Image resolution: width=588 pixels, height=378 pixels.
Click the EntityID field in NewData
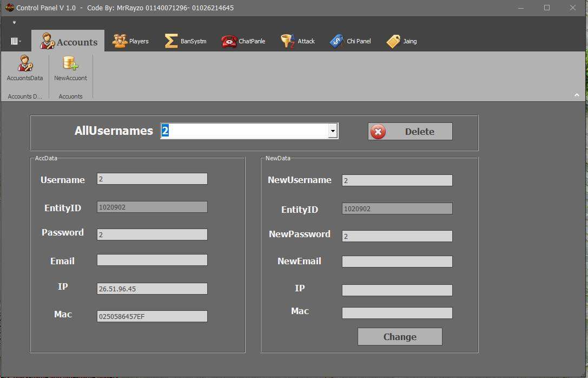[x=397, y=208]
